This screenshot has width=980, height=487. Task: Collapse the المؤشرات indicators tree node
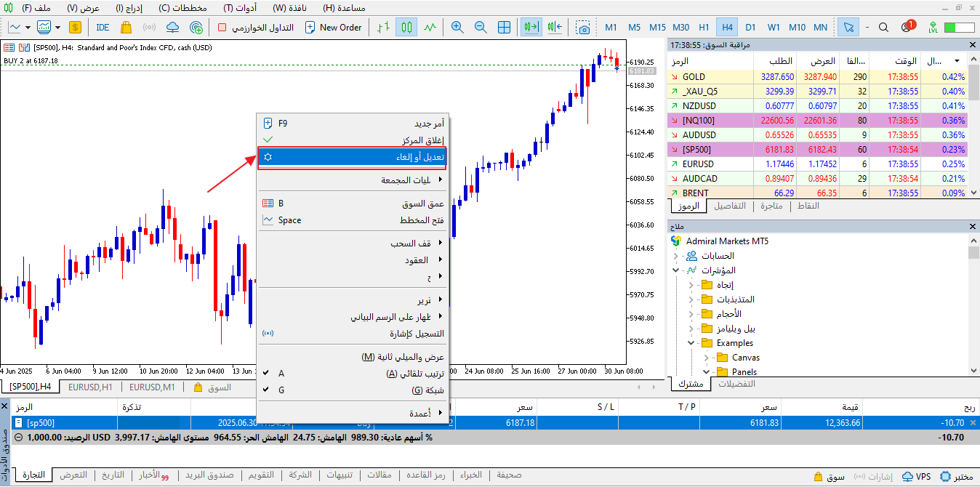[x=675, y=270]
